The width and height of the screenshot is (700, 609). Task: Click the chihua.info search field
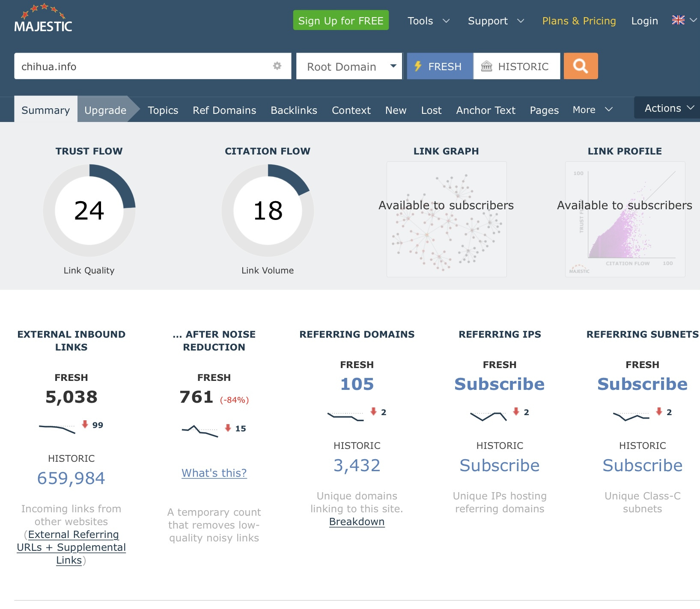pyautogui.click(x=153, y=66)
